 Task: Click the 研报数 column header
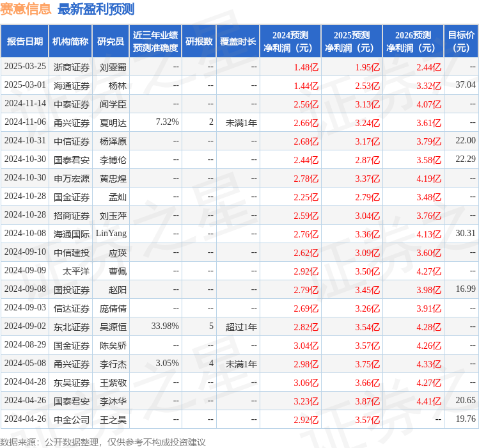tap(199, 42)
